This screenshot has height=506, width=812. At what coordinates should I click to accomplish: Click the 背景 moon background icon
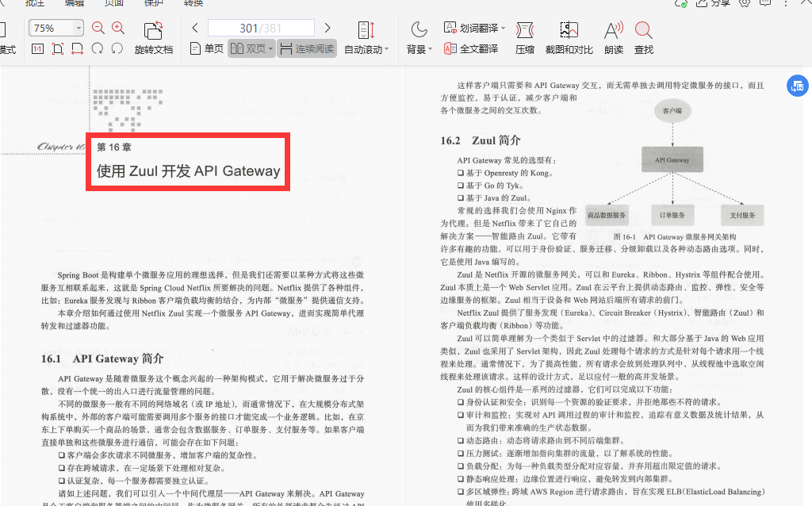click(419, 30)
